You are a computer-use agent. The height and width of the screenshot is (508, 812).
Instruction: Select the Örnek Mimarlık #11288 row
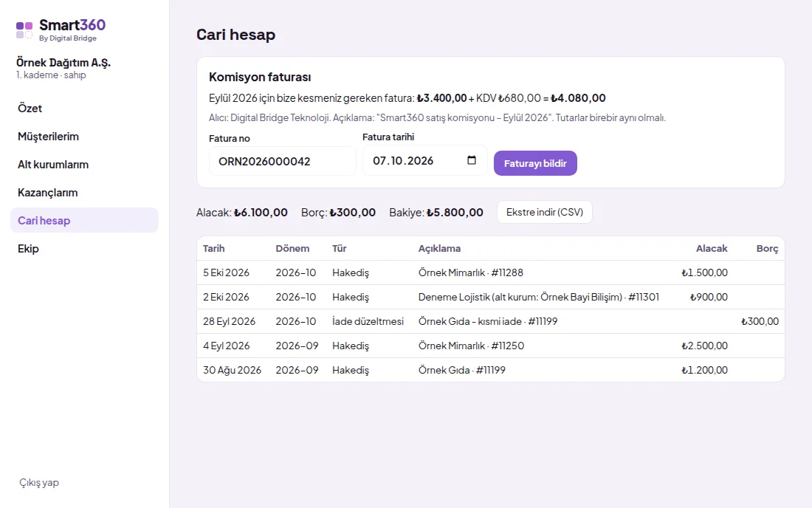click(490, 272)
